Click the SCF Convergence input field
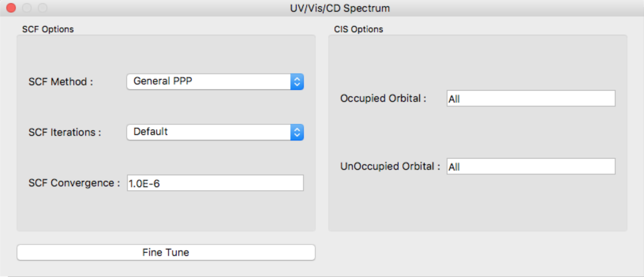Image resolution: width=644 pixels, height=277 pixels. click(215, 183)
